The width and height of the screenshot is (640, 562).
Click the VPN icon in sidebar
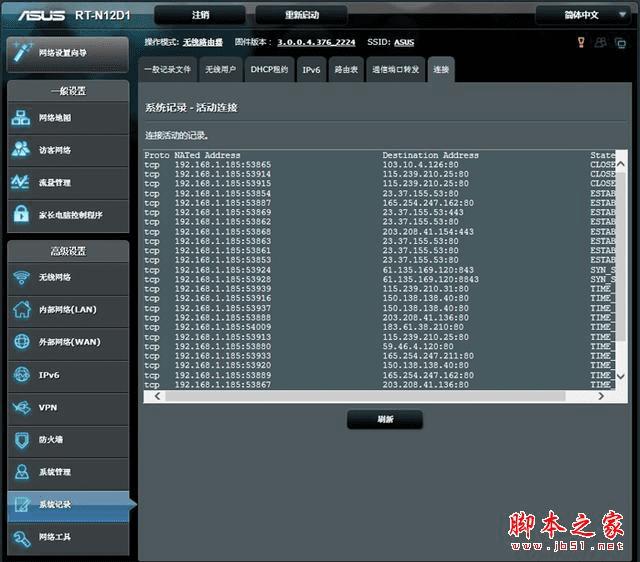[22, 407]
